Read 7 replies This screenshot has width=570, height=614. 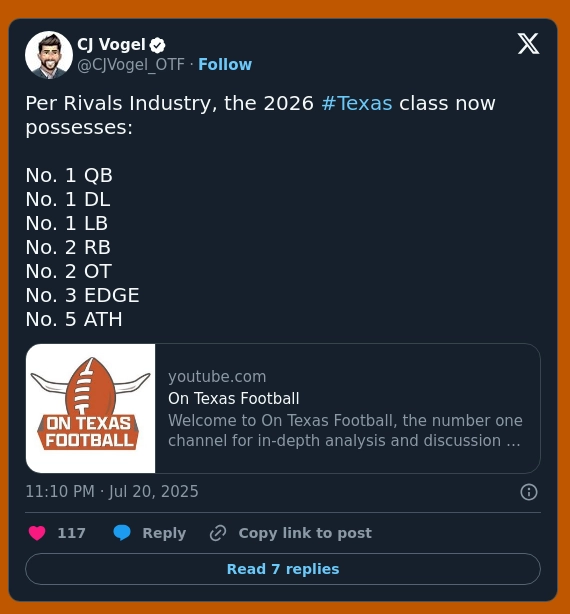click(283, 569)
